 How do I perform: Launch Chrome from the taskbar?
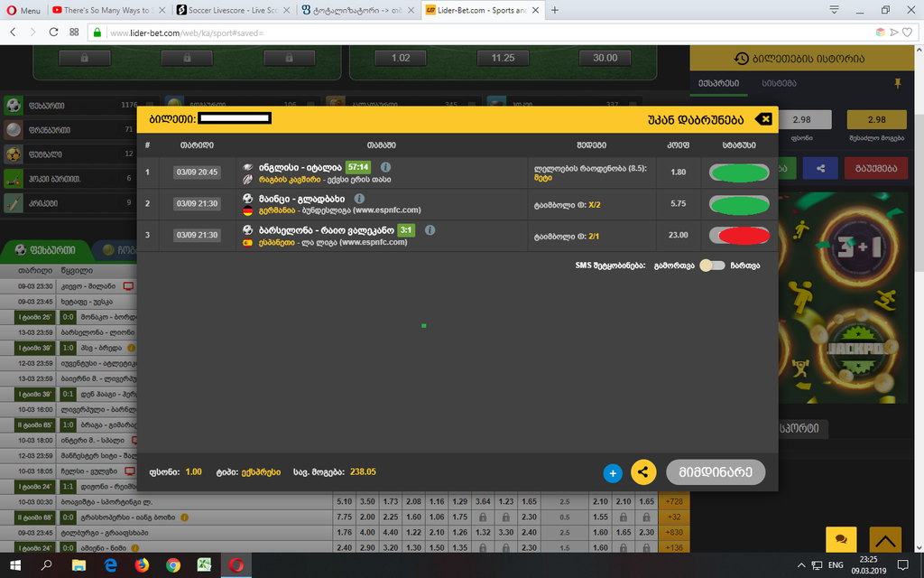click(173, 565)
